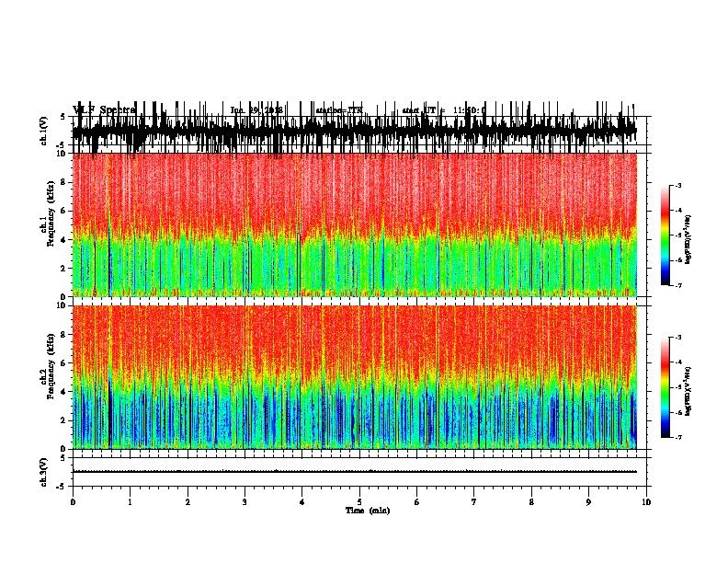
Task: Click the '-7' label on ch.1 color bar
Action: coord(678,285)
